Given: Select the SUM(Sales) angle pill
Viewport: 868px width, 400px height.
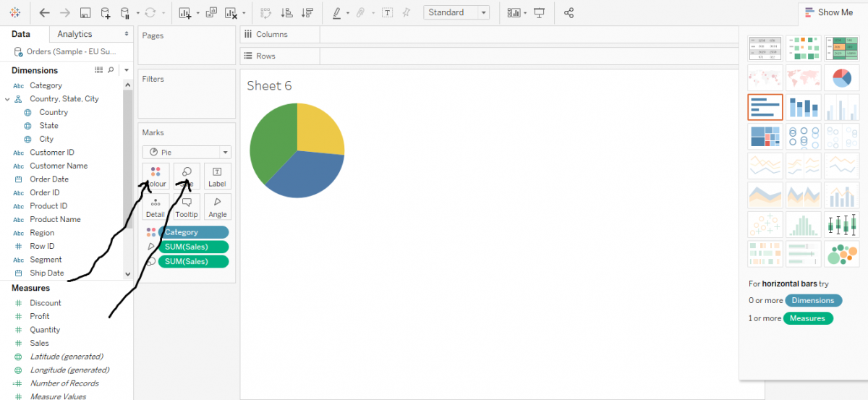Looking at the screenshot, I should pyautogui.click(x=193, y=247).
